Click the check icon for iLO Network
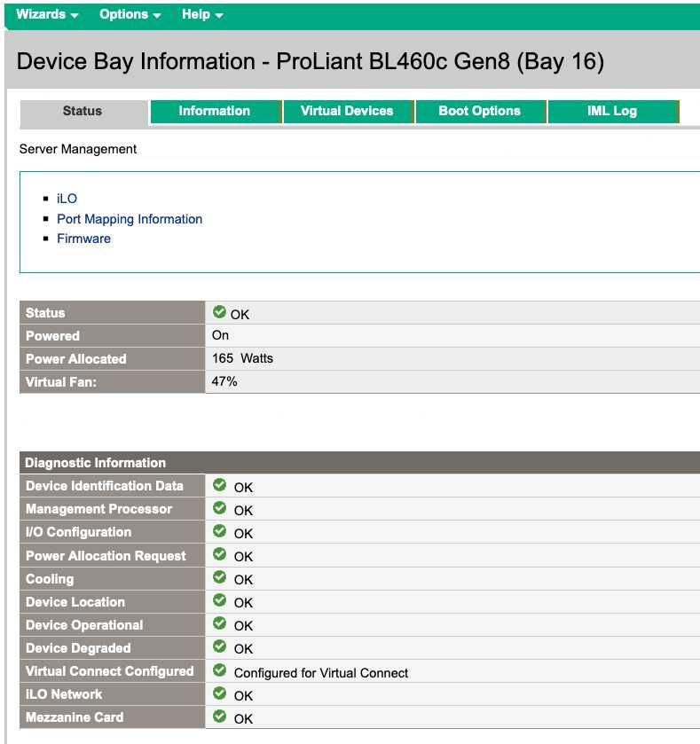The width and height of the screenshot is (700, 744). pos(219,693)
